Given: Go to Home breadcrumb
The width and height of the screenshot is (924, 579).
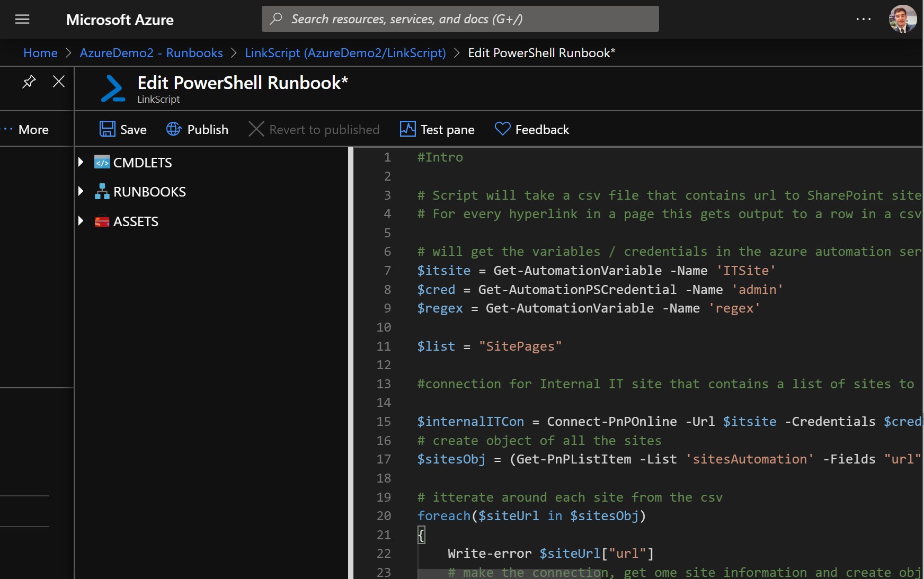Looking at the screenshot, I should tap(40, 53).
